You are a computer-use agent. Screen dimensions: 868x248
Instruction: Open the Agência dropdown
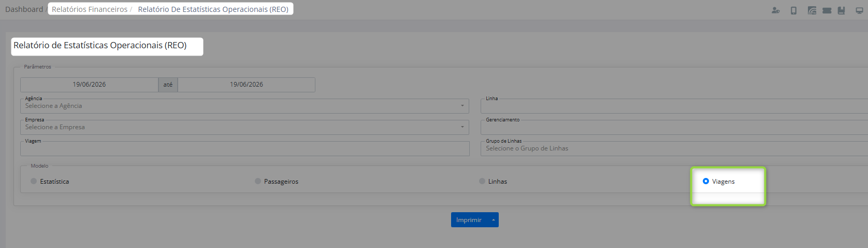[244, 106]
